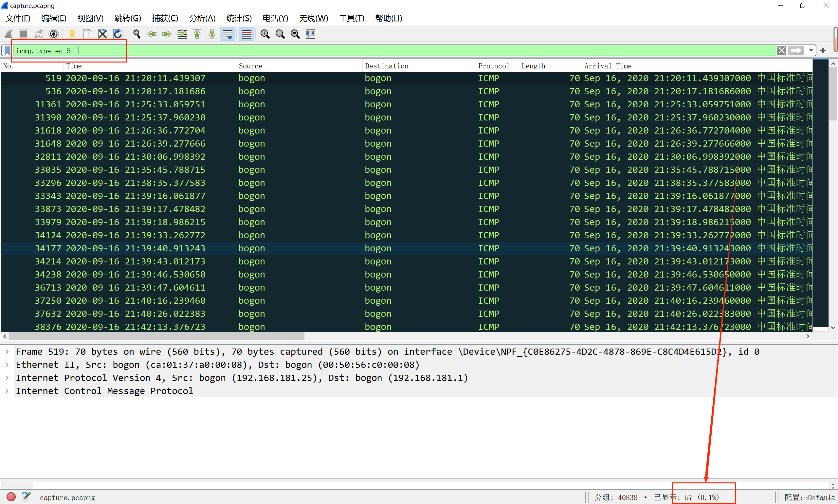Reload the capture file
Screen dimensions: 838x504
118,34
